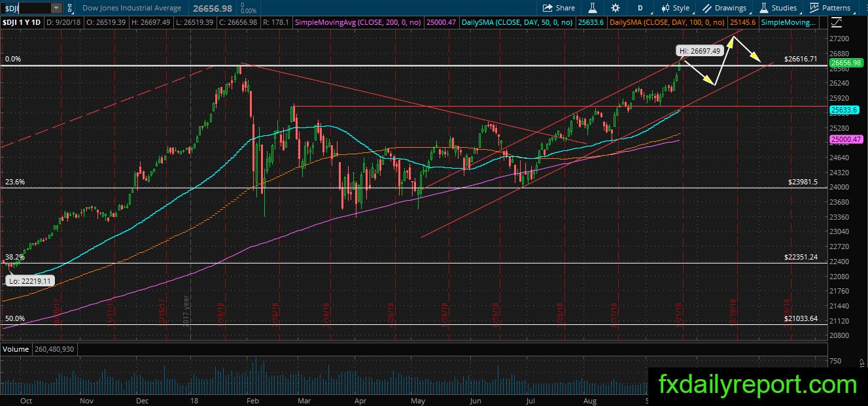Open the Patterns menu
The width and height of the screenshot is (868, 406).
(x=830, y=8)
